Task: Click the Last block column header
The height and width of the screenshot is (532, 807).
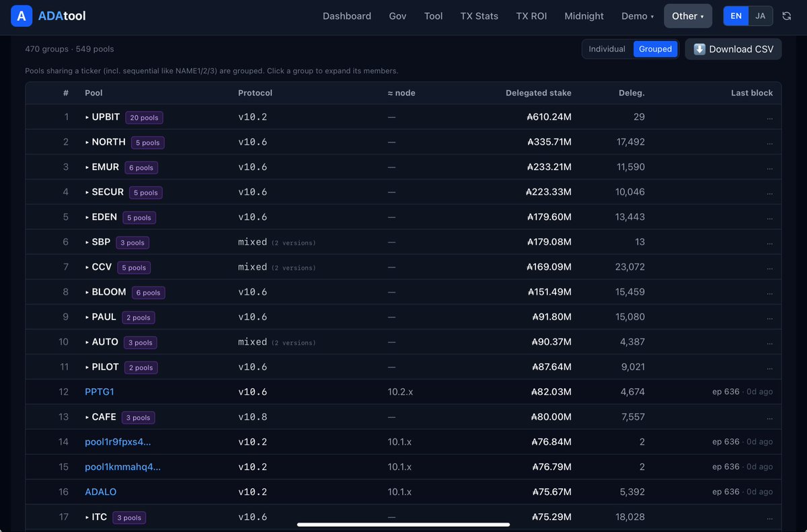Action: point(752,93)
